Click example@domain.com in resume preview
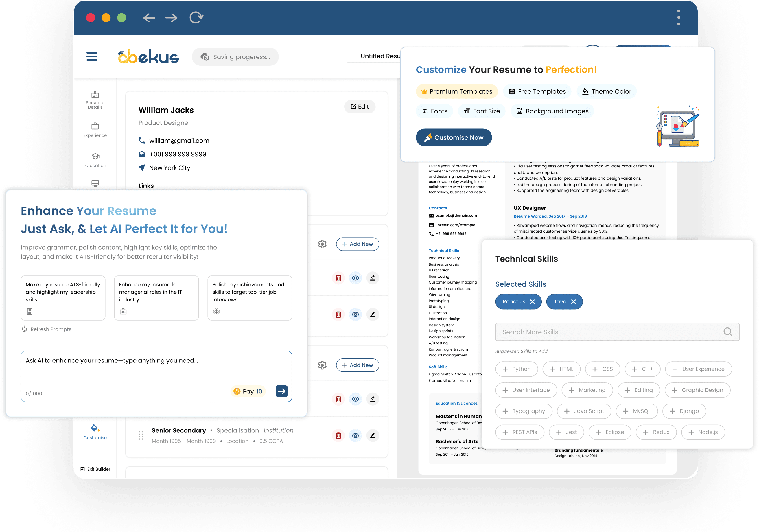 456,215
